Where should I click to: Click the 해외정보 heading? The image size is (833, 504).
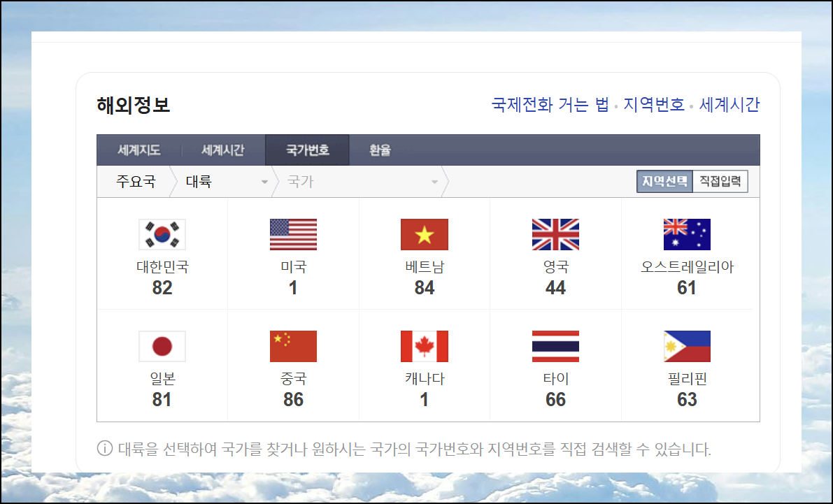[x=134, y=105]
